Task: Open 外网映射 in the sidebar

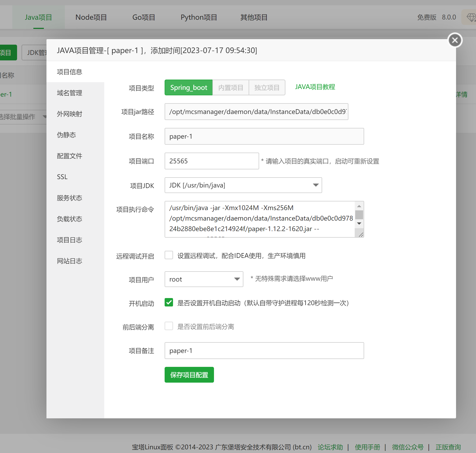Action: tap(75, 114)
